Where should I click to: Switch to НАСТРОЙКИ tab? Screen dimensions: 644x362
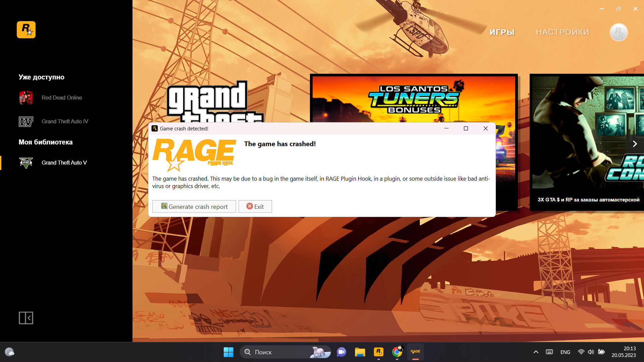point(562,32)
